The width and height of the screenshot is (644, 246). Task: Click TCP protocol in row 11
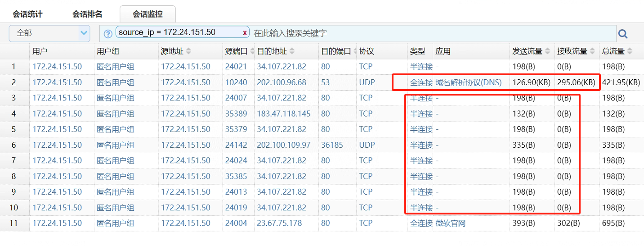click(x=366, y=223)
